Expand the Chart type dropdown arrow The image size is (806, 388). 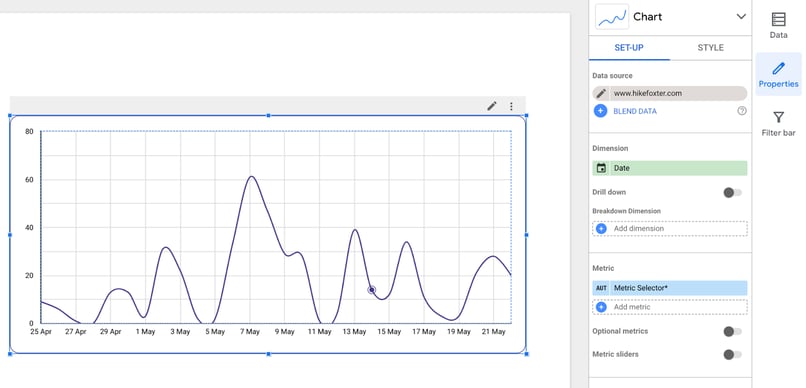[x=741, y=16]
